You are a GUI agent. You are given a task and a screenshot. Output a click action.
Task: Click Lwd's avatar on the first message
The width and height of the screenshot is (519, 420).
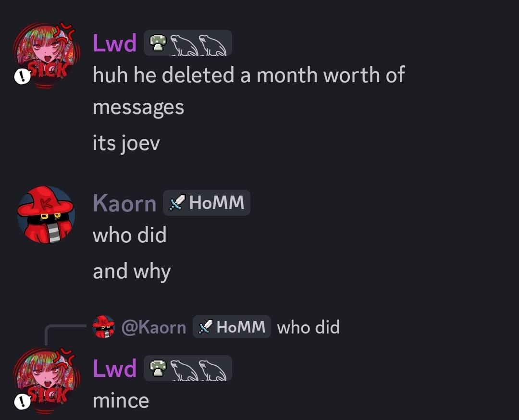click(x=46, y=55)
